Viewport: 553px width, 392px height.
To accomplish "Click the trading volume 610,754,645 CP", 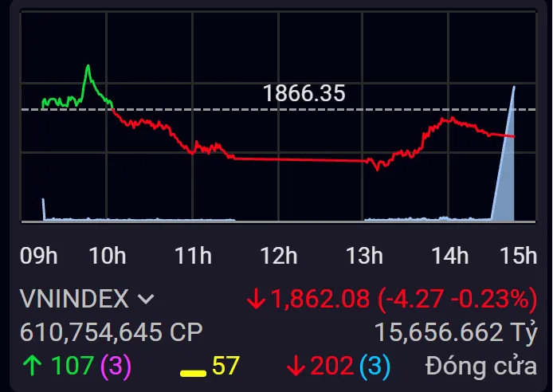I will coord(112,332).
